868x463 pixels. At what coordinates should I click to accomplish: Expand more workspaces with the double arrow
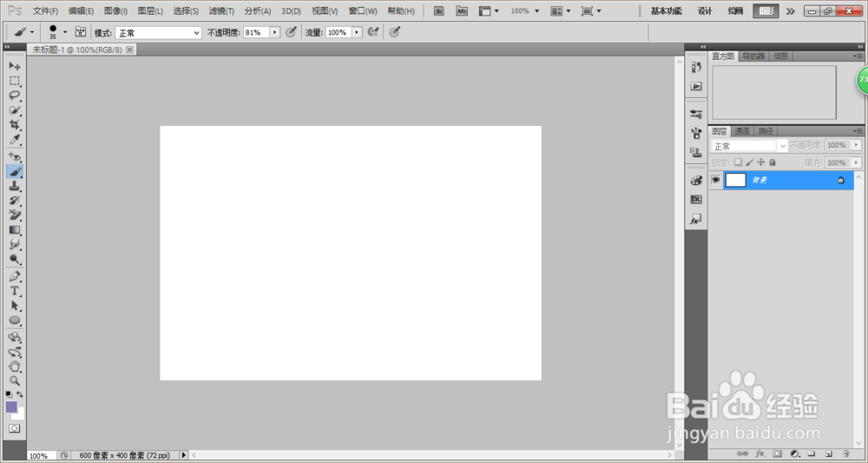[x=790, y=11]
